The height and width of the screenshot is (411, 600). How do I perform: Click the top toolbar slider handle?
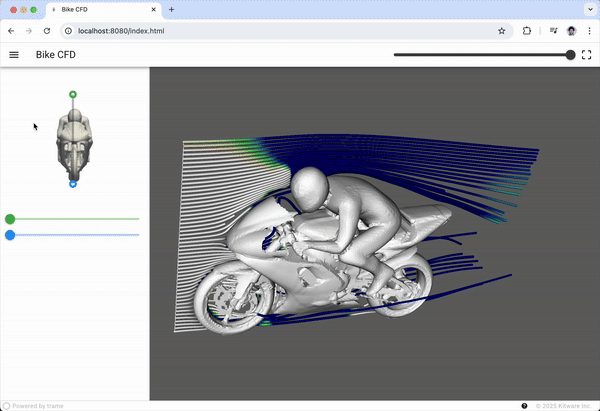(571, 55)
